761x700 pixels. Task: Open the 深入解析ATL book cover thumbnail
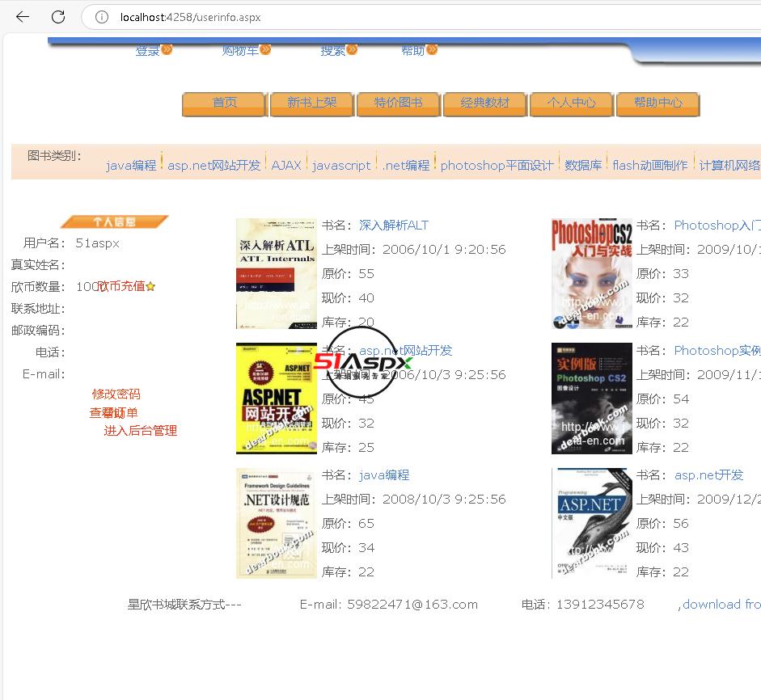[x=276, y=273]
